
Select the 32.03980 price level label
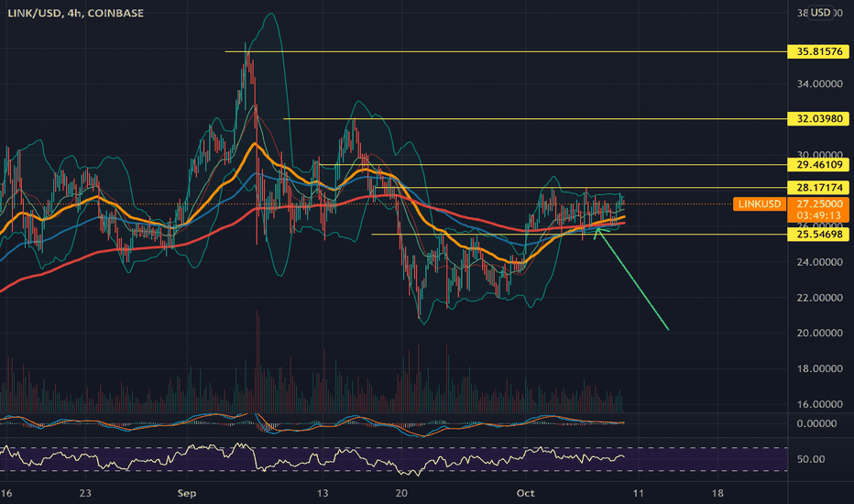coord(818,119)
